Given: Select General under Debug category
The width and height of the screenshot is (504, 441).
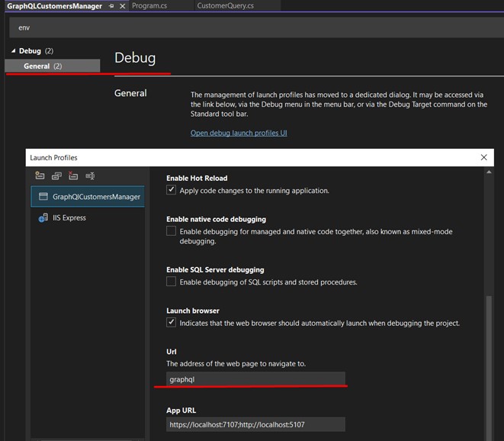Looking at the screenshot, I should coord(37,66).
